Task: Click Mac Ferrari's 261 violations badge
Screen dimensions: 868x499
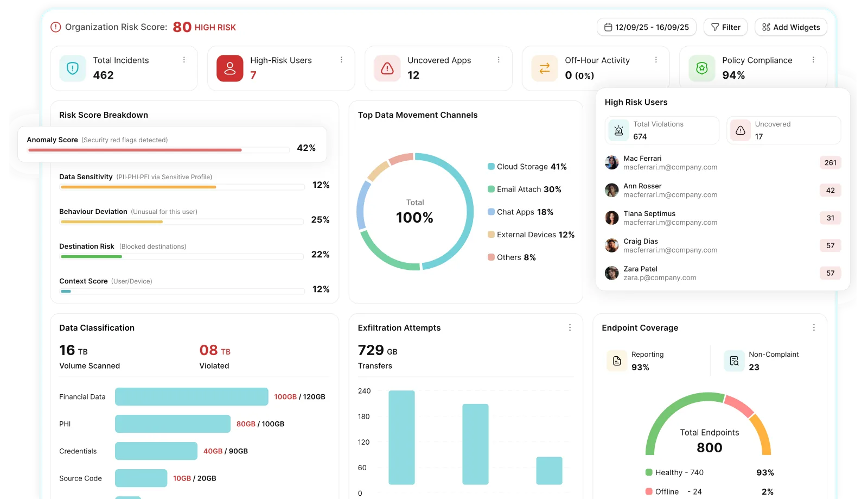Action: (x=831, y=162)
